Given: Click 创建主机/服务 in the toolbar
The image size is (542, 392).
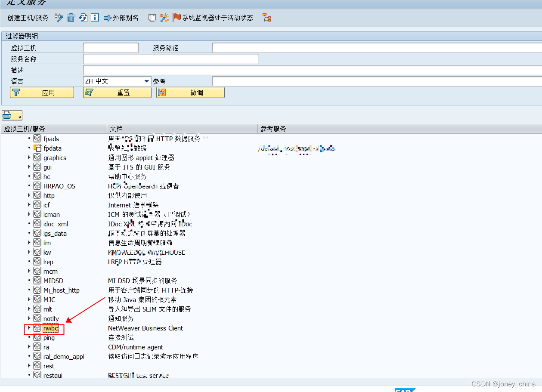Looking at the screenshot, I should pos(28,18).
